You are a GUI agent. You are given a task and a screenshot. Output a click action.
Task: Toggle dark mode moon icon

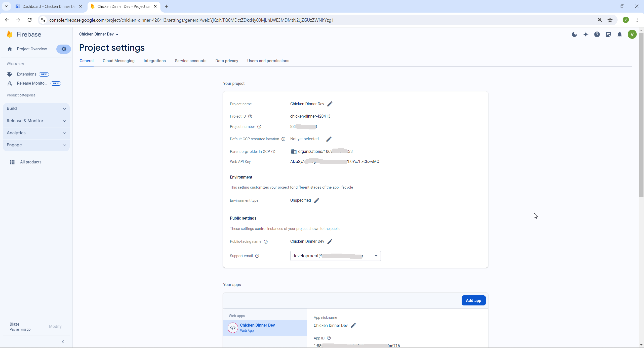click(574, 34)
